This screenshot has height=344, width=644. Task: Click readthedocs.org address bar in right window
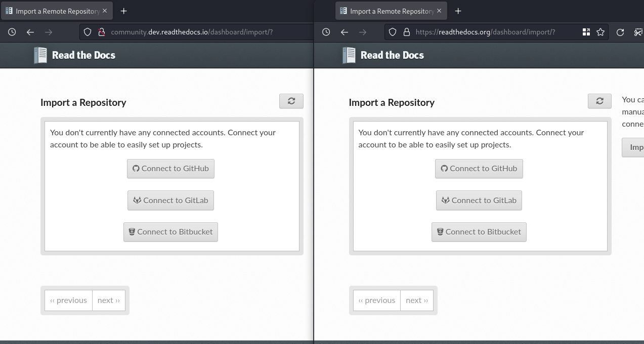point(496,32)
